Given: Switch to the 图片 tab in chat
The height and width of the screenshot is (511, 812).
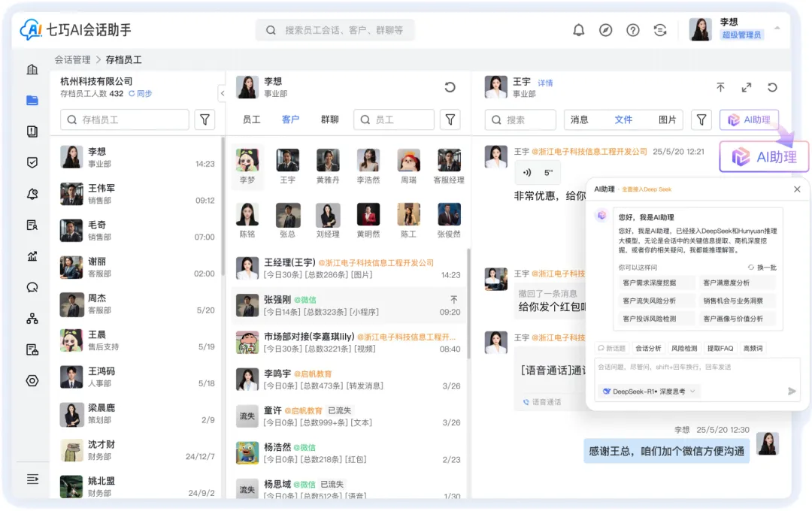Looking at the screenshot, I should pos(667,119).
